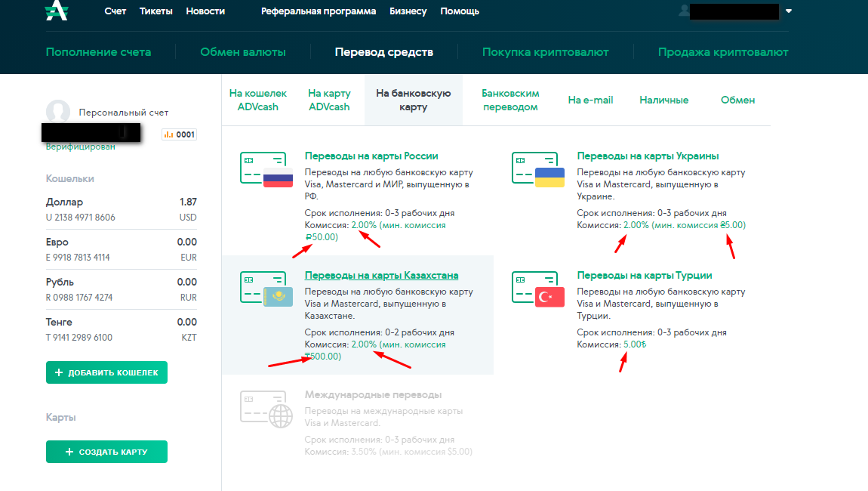Click the Карты section heading
The width and height of the screenshot is (868, 491).
pyautogui.click(x=61, y=417)
